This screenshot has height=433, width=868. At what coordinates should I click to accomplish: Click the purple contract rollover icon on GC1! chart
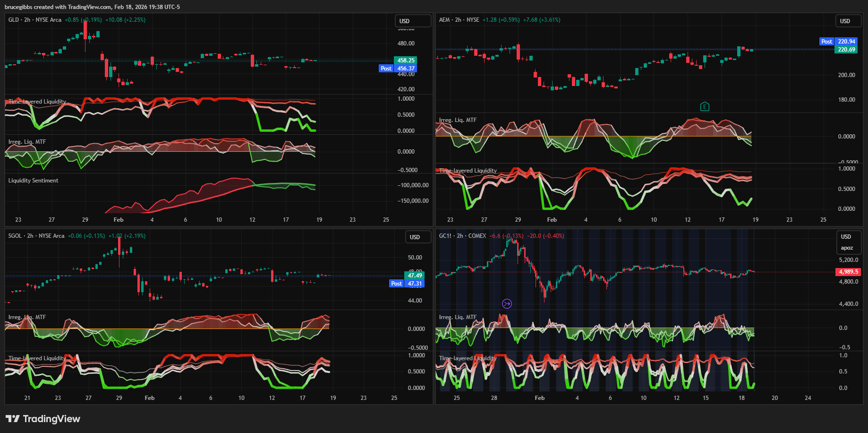tap(507, 303)
